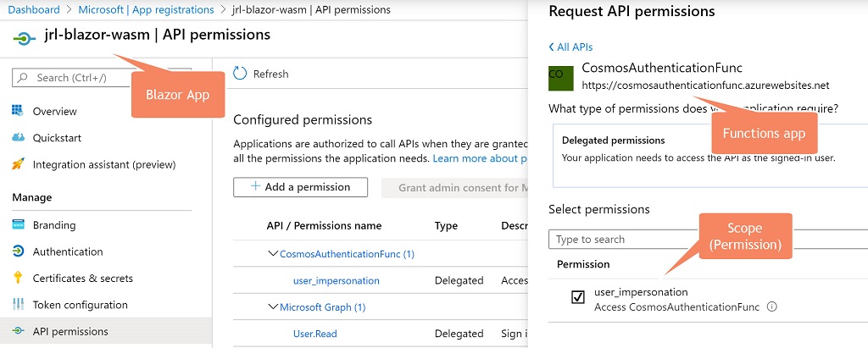Click the API permissions sidebar icon
868x348 pixels.
(x=18, y=331)
